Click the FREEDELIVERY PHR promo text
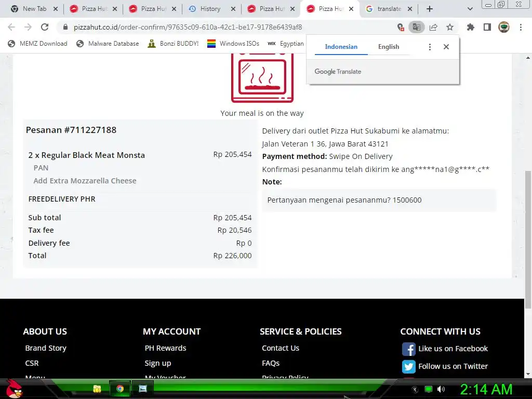The image size is (532, 399). (x=62, y=199)
